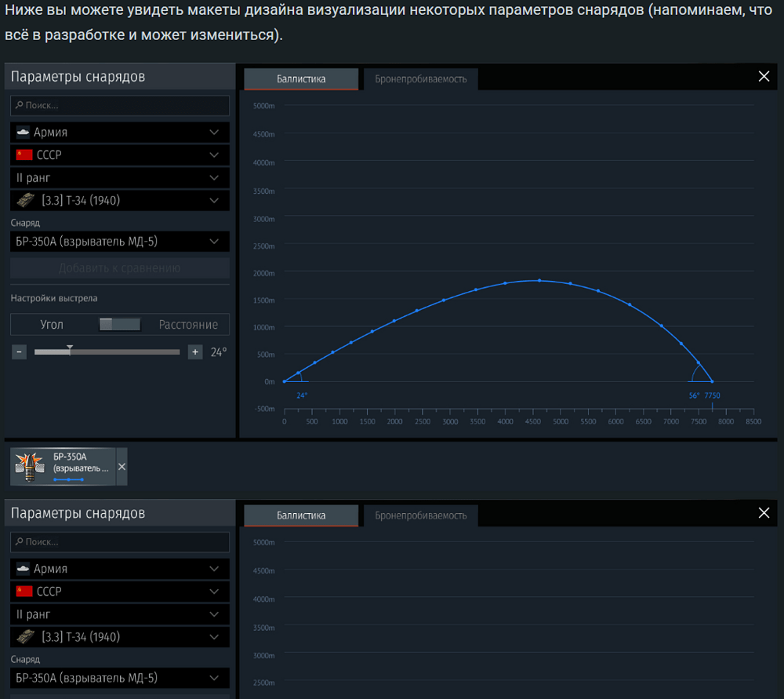Image resolution: width=784 pixels, height=699 pixels.
Task: Toggle the Угол / Расстояние switch
Action: [x=120, y=325]
